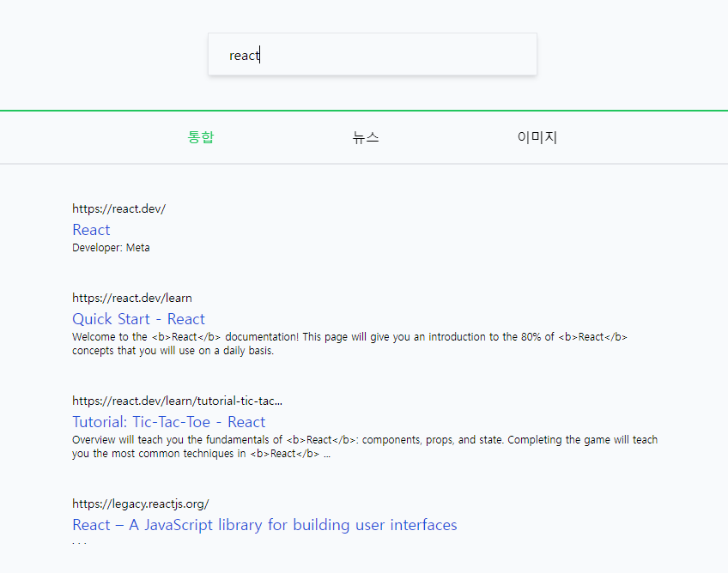The width and height of the screenshot is (728, 573).
Task: Switch to the 이미지 tab
Action: point(537,137)
